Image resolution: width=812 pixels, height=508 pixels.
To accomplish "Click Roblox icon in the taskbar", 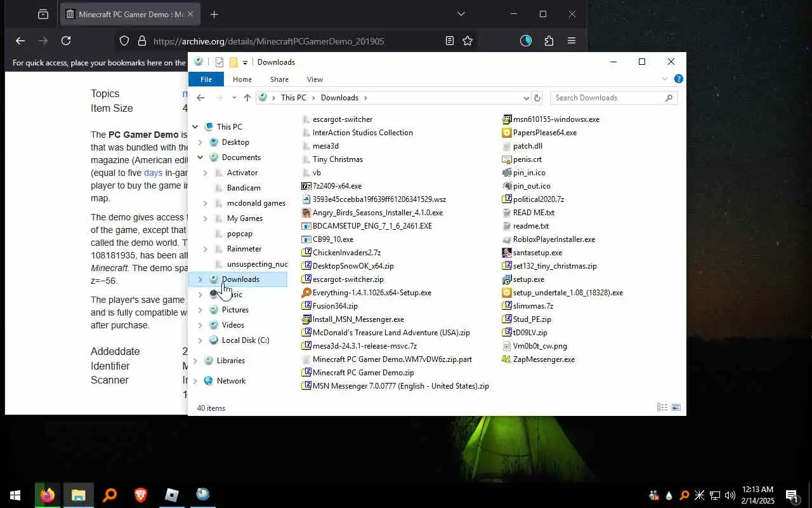I will [172, 495].
